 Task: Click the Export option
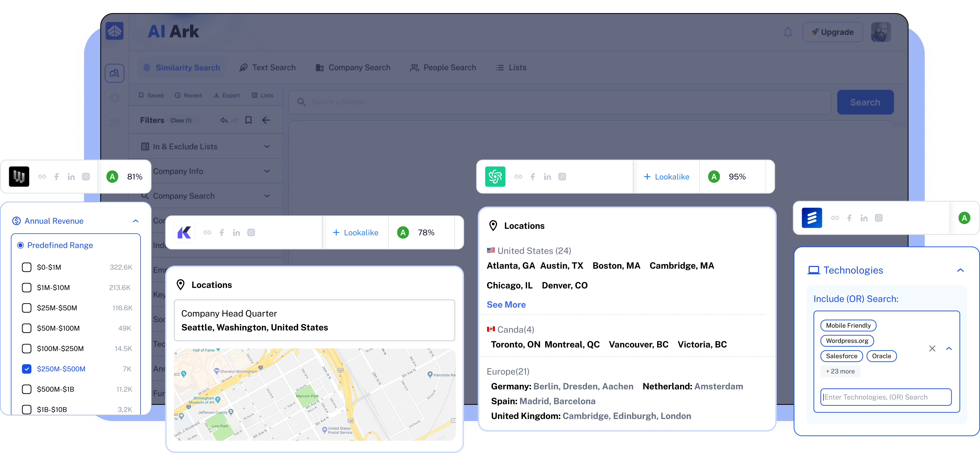pyautogui.click(x=227, y=96)
